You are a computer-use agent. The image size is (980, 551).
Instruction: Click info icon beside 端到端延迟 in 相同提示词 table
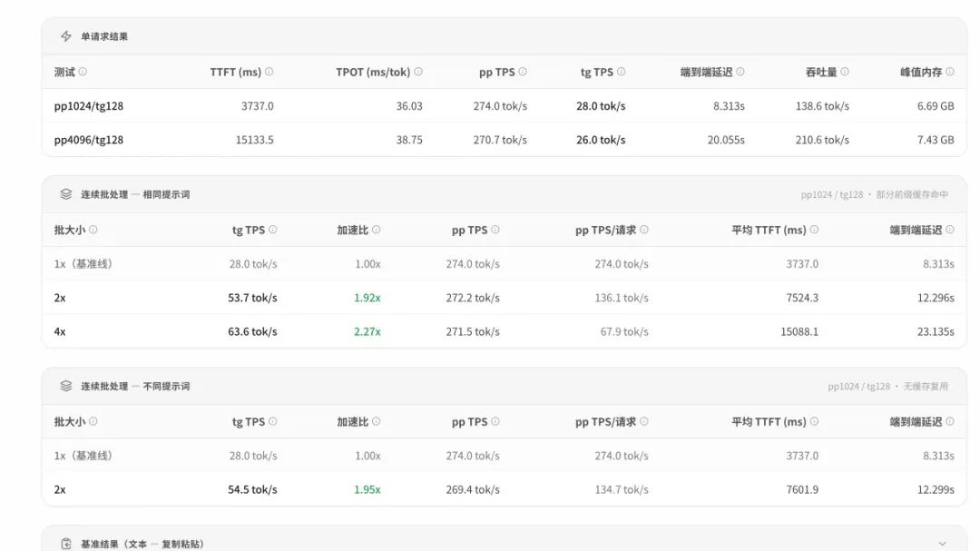950,230
